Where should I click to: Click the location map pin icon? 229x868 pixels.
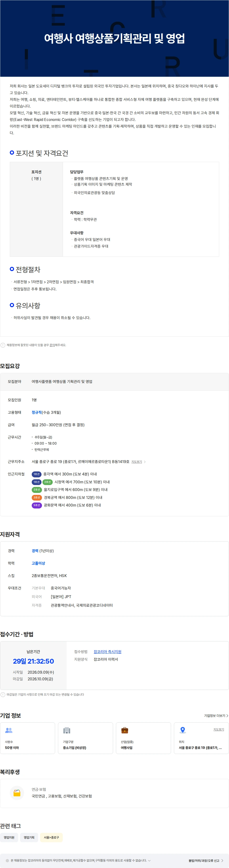click(x=182, y=730)
